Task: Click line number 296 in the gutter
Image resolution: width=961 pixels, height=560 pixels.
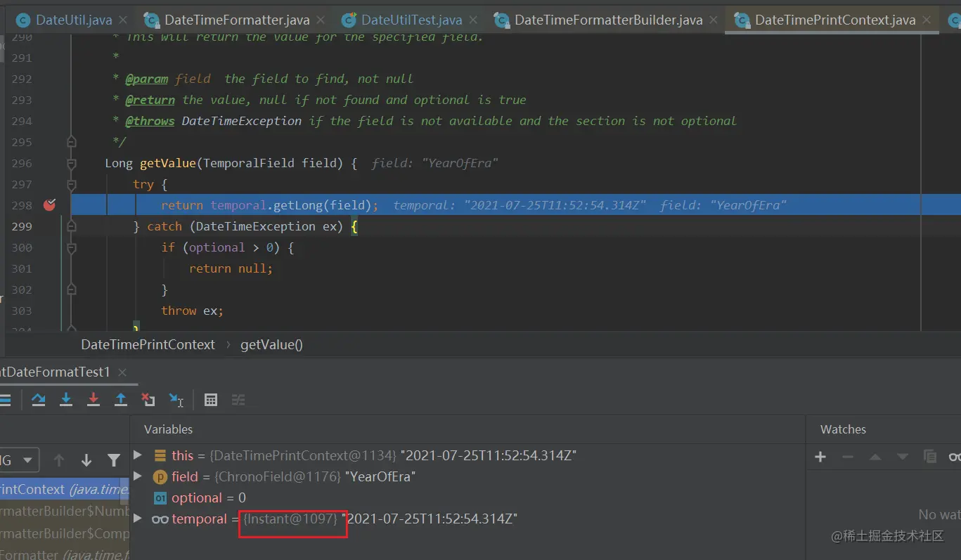Action: pyautogui.click(x=22, y=163)
